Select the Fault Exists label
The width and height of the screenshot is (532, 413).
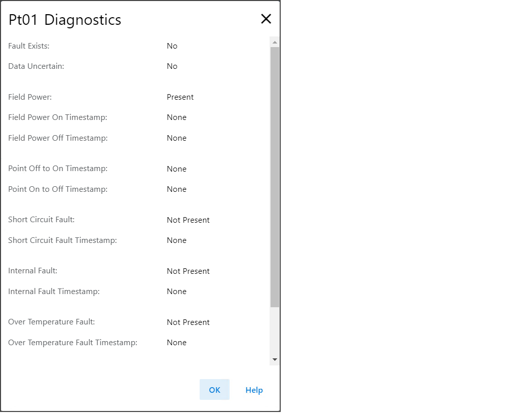pos(29,46)
